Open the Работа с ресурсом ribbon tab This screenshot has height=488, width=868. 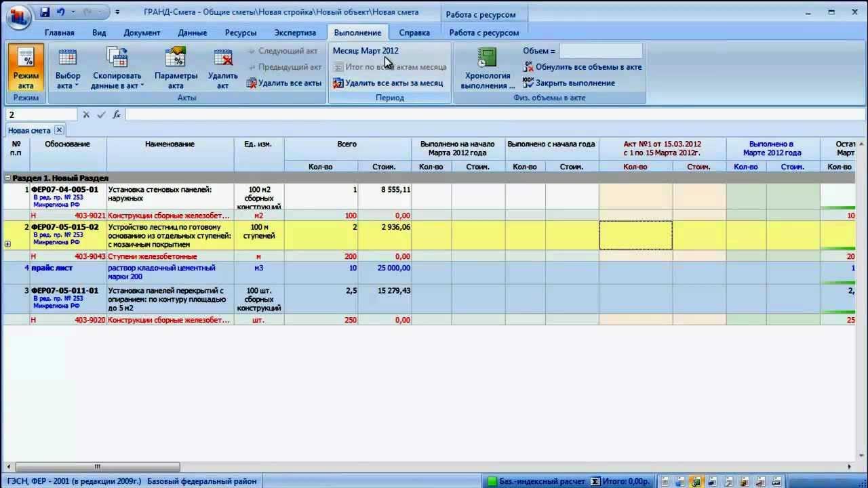484,33
